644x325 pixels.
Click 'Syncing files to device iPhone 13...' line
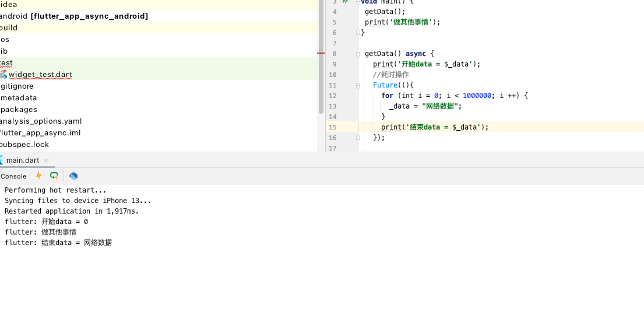click(78, 201)
